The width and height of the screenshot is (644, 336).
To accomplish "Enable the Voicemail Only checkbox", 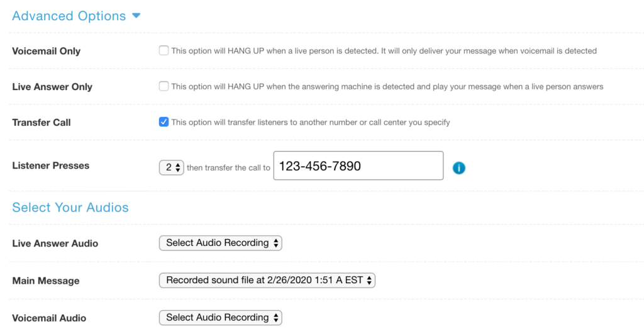I will point(164,50).
